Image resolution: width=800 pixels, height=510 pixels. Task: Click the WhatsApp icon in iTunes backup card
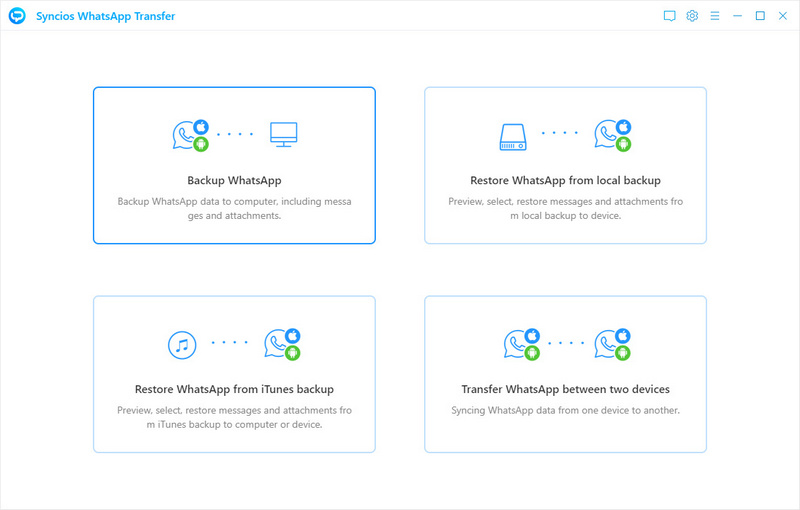pos(282,344)
